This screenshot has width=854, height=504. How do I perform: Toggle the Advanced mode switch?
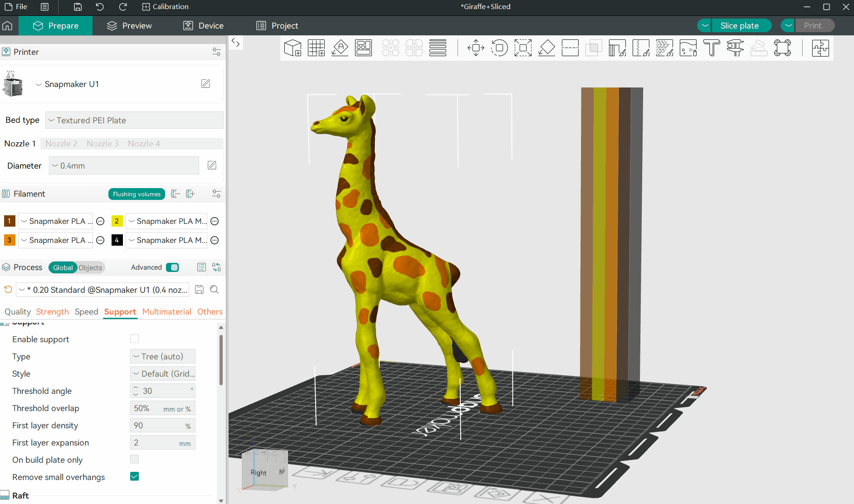(x=172, y=267)
